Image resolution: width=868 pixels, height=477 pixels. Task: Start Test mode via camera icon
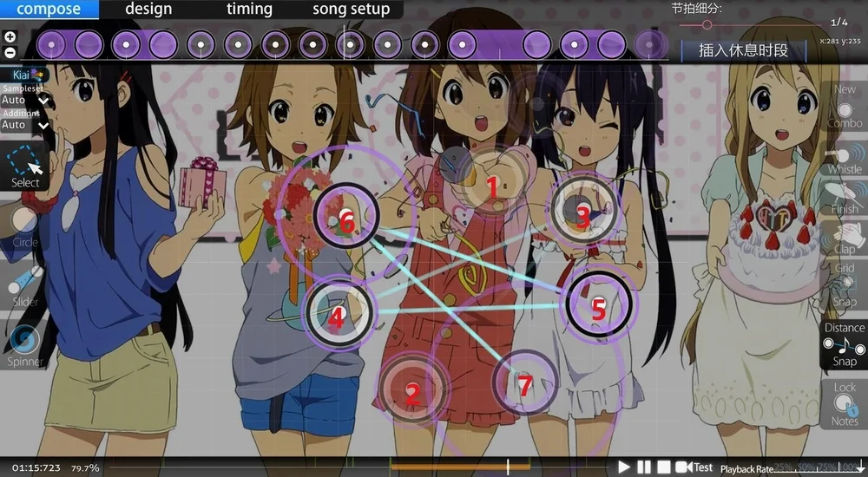[694, 467]
